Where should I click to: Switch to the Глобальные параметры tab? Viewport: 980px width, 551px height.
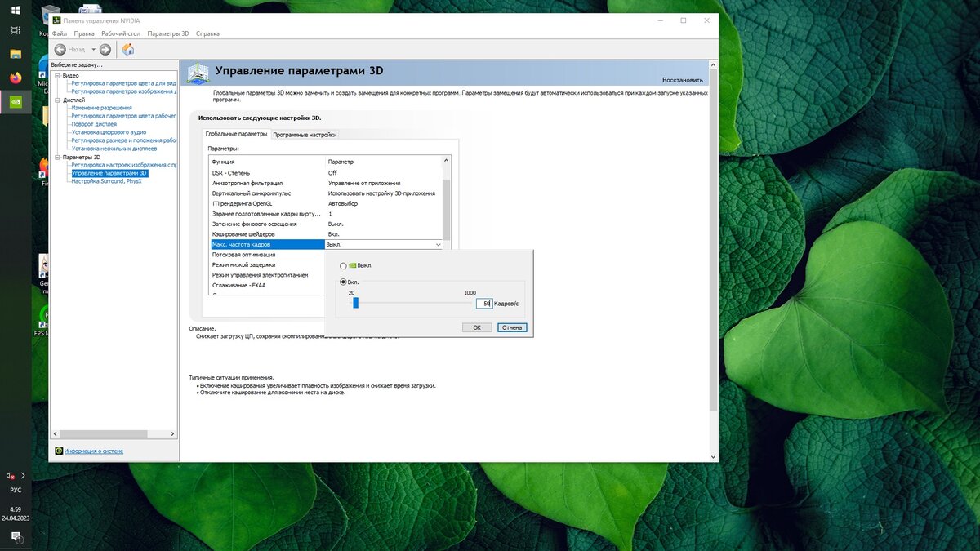236,134
